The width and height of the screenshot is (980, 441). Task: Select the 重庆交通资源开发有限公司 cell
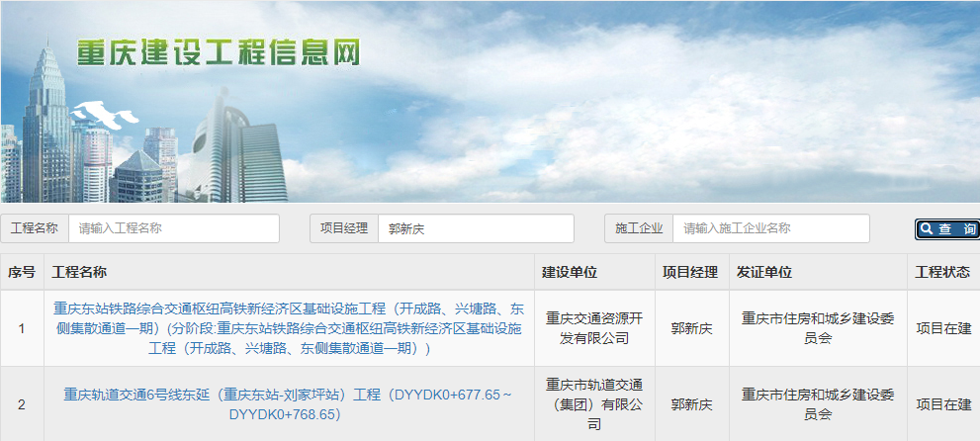coord(593,328)
